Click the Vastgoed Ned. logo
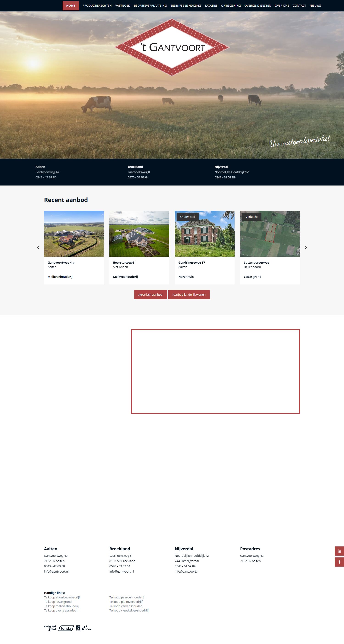 click(x=50, y=628)
